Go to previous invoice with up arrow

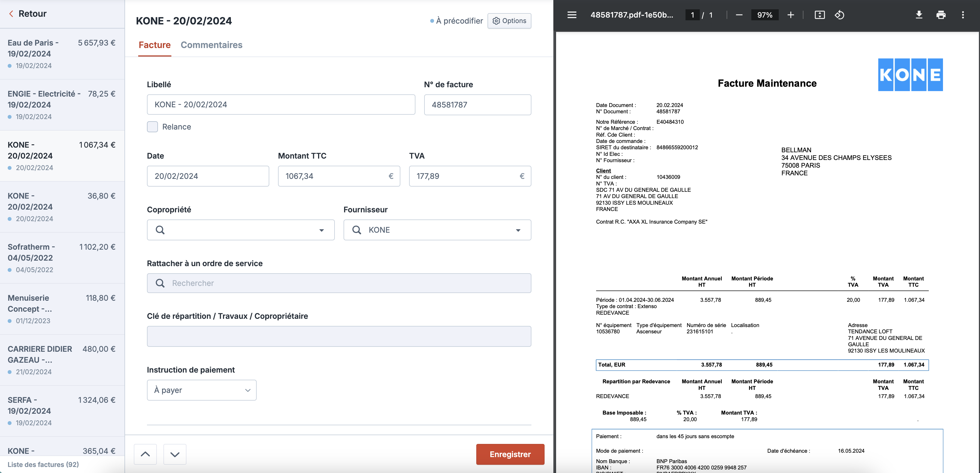[145, 454]
